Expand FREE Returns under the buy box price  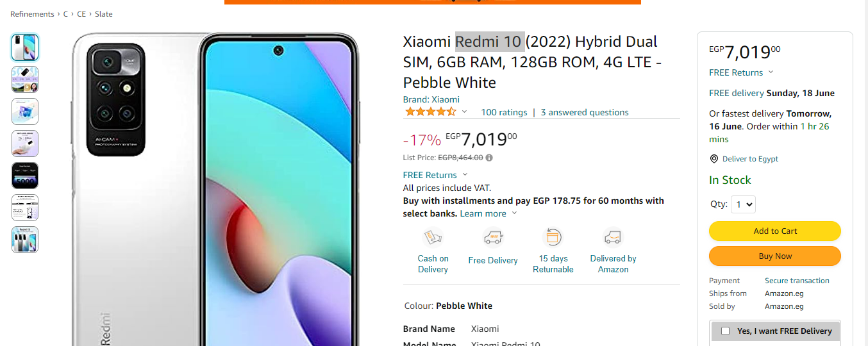(771, 72)
